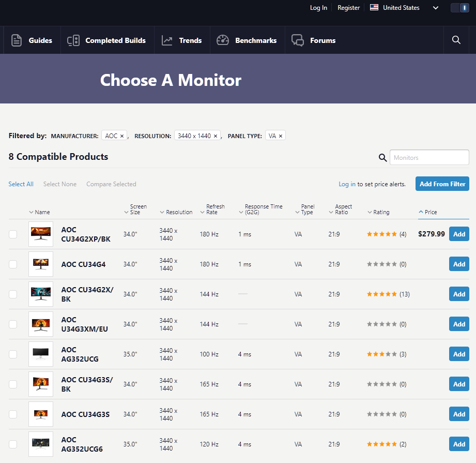Sort by Resolution column
The image size is (476, 463).
[176, 212]
